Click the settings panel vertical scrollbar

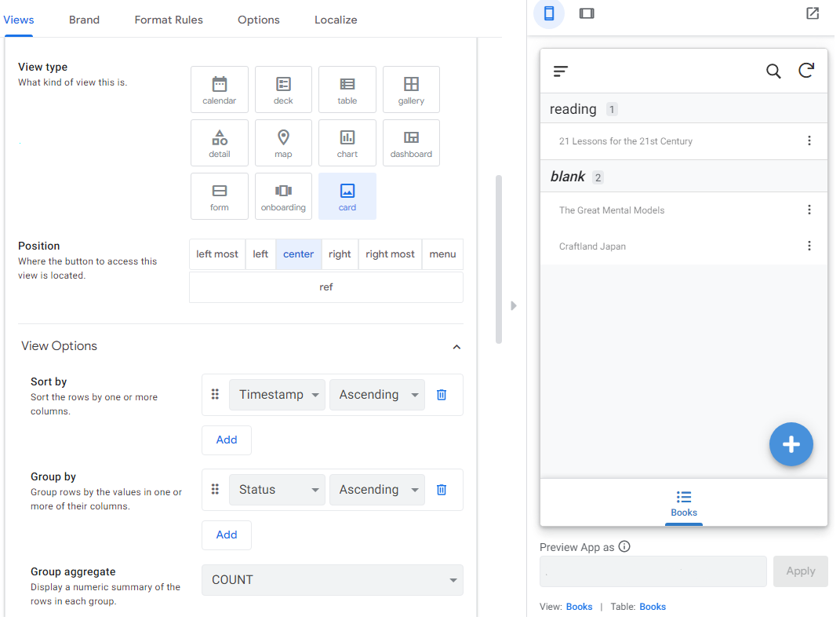coord(499,259)
